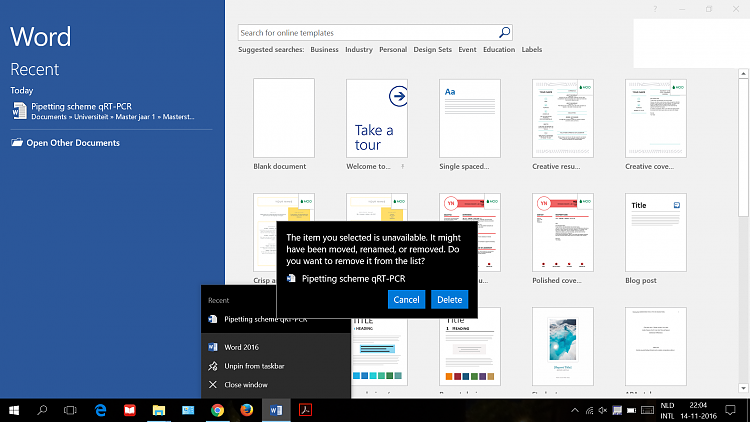Select the Blank document template
Image resolution: width=750 pixels, height=422 pixels.
tap(284, 118)
